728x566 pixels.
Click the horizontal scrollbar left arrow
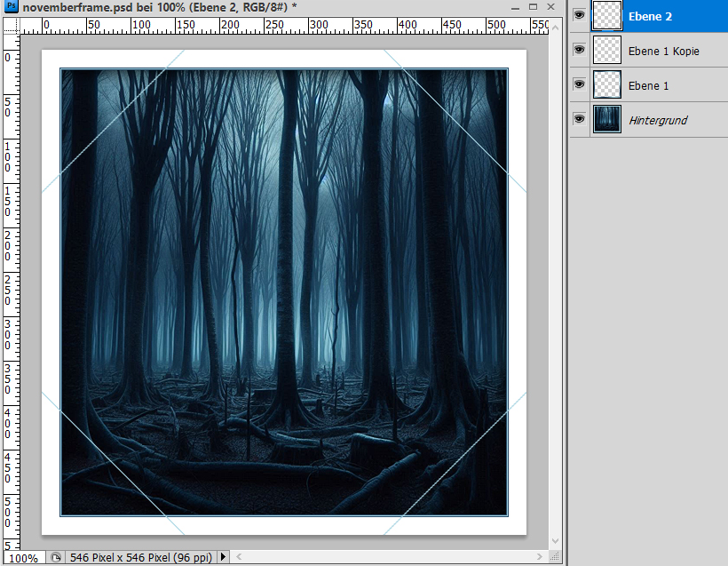pos(238,557)
